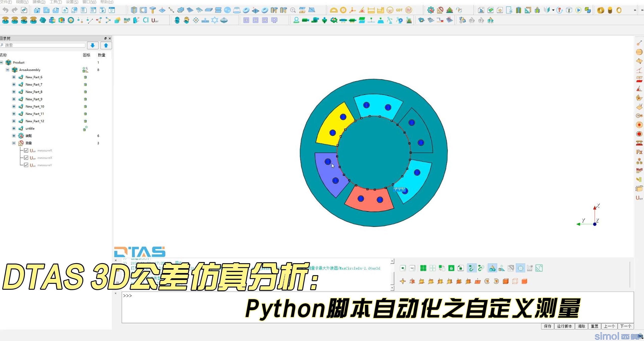
Task: Click the Null feature icon in top toolbar
Action: 127,20
